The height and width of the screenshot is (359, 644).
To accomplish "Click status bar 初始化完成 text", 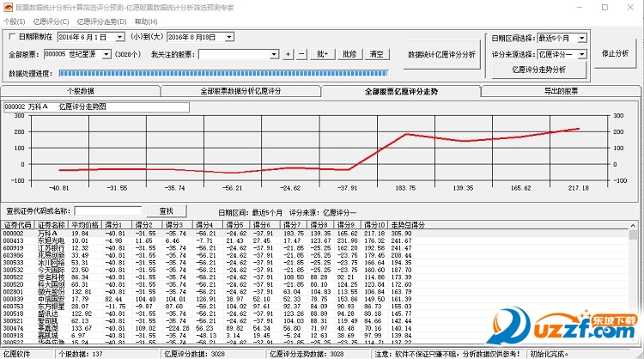I will tap(550, 354).
